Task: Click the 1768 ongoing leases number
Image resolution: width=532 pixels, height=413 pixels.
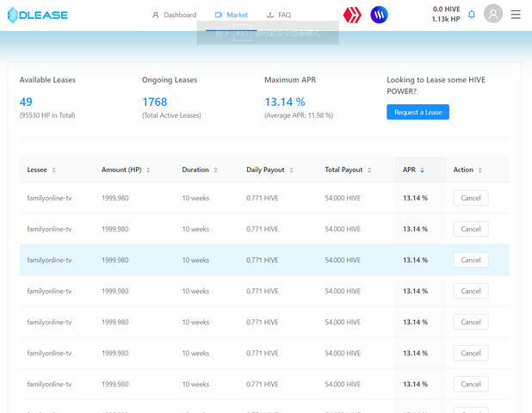Action: [154, 102]
